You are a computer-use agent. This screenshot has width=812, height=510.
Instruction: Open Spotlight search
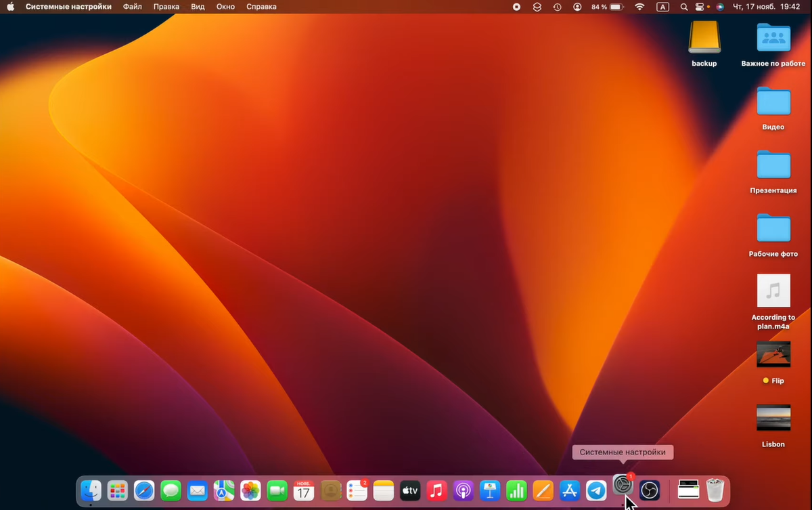(684, 7)
